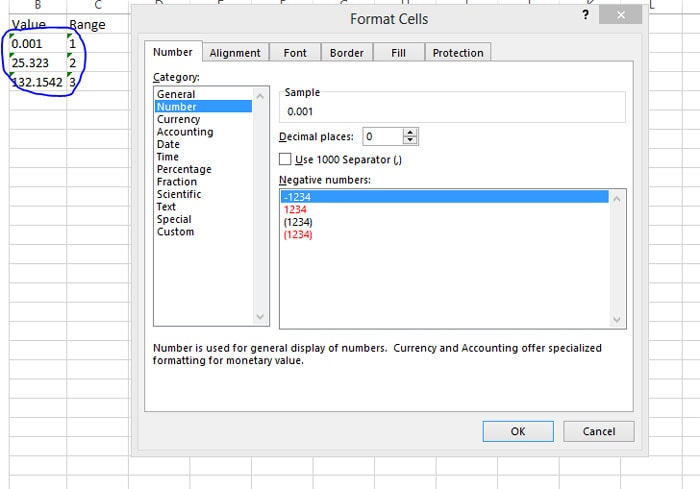
Task: Choose the Percentage category
Action: [x=184, y=169]
